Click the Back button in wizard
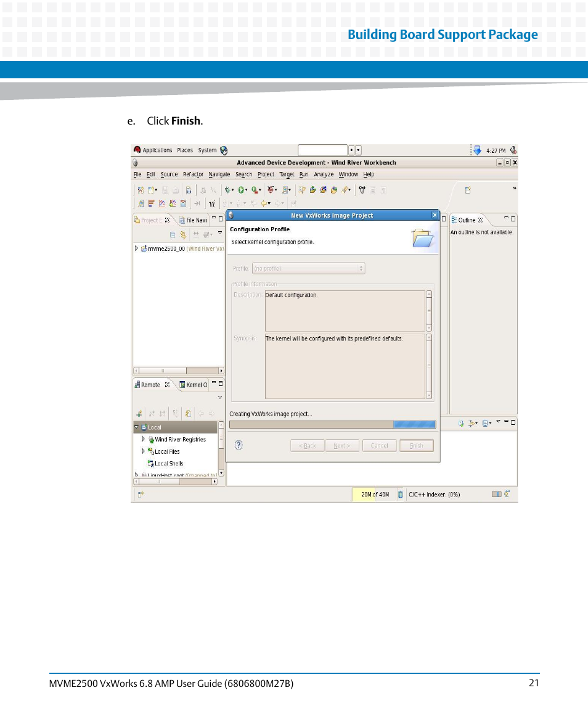 (x=307, y=446)
